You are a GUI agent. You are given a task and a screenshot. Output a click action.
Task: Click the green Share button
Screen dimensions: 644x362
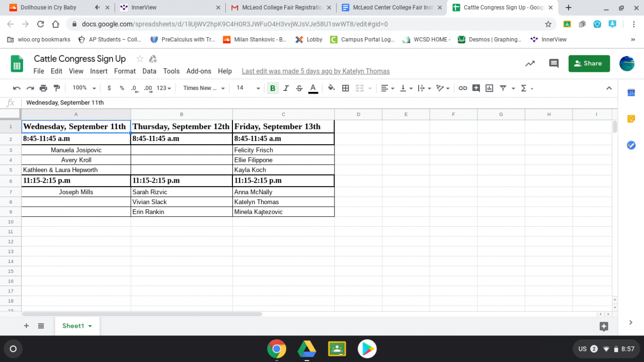[589, 63]
